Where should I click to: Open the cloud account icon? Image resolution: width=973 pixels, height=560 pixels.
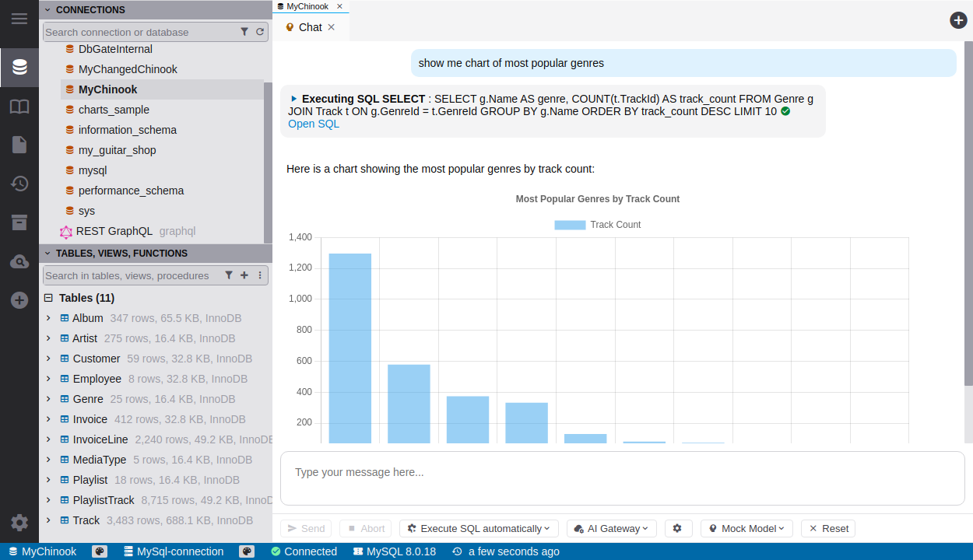coord(19,262)
